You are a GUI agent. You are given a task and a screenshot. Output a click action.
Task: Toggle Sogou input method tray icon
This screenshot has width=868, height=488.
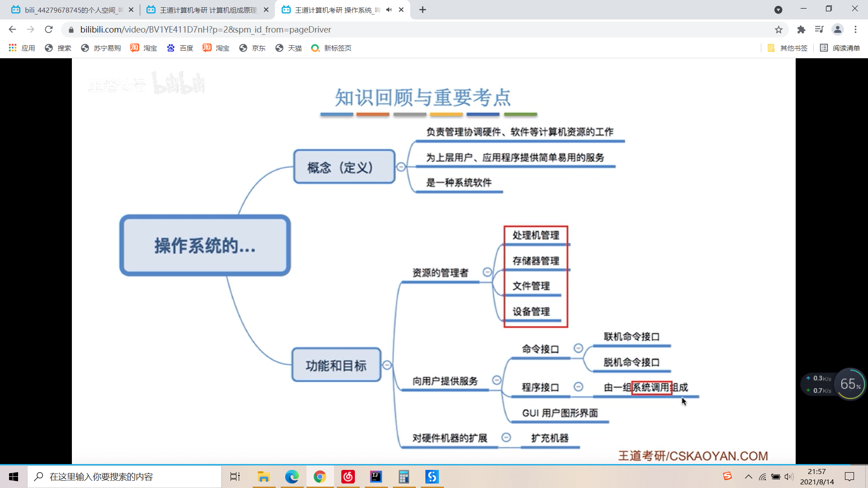point(727,476)
